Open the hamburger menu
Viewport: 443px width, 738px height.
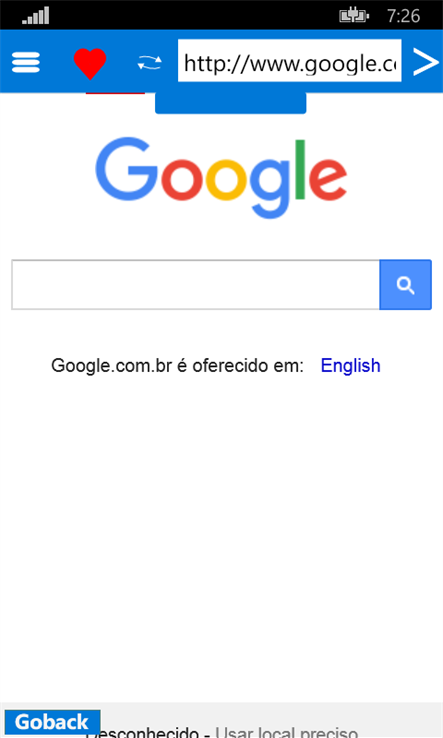coord(26,62)
